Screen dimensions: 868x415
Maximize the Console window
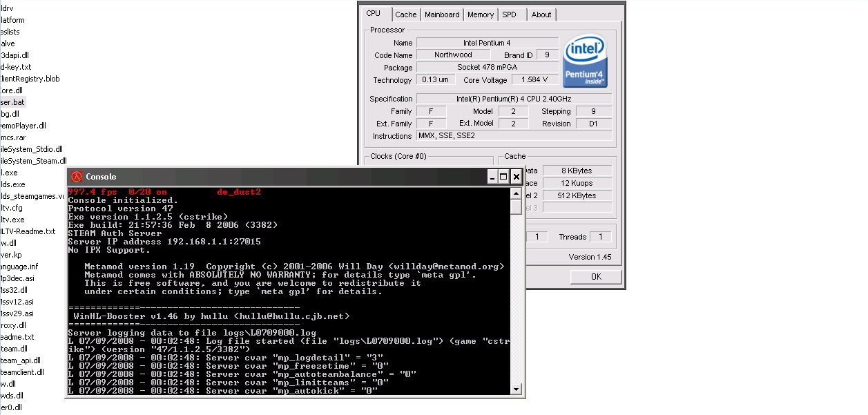pyautogui.click(x=503, y=177)
